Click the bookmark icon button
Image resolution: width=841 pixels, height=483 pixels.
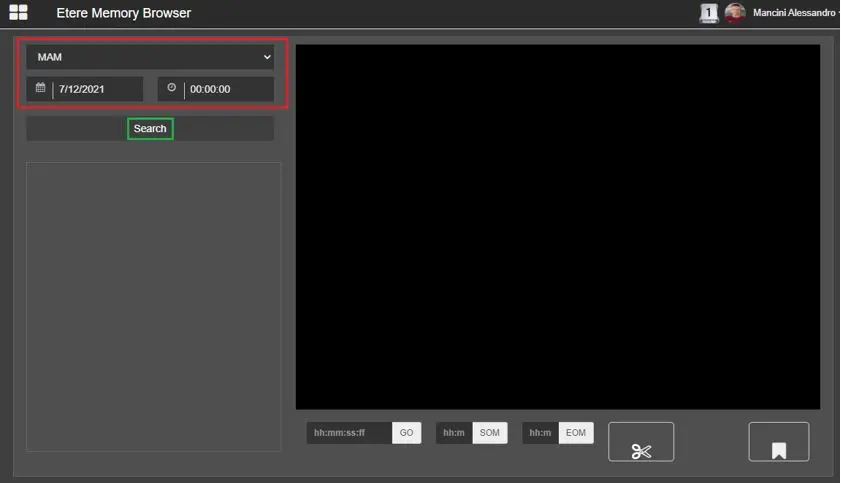point(778,442)
